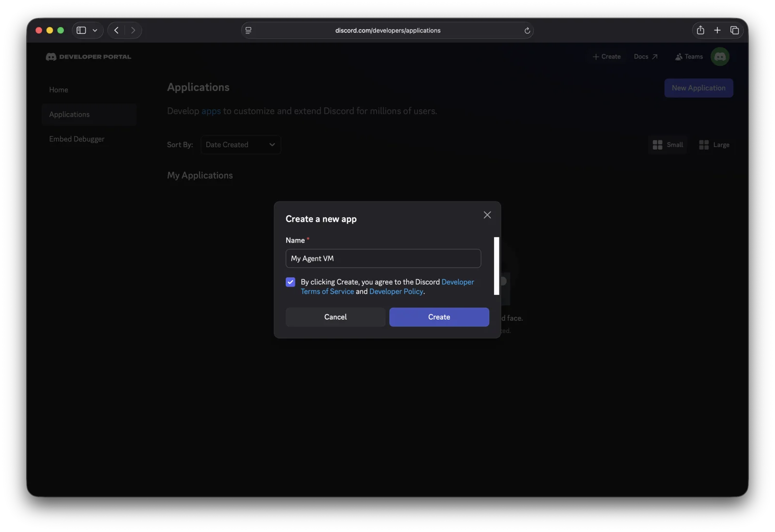This screenshot has height=532, width=775.
Task: Open Docs external link
Action: coord(646,57)
